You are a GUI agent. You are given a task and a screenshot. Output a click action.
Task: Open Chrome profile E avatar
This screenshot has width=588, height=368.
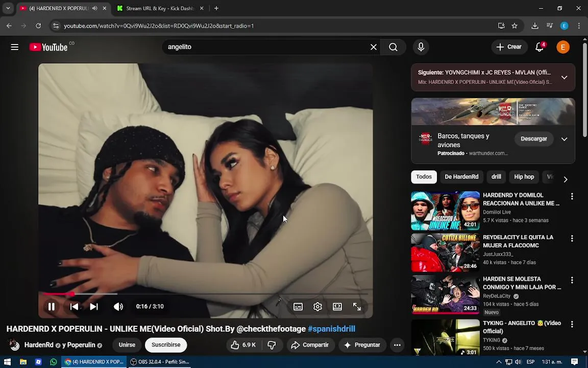(x=564, y=26)
